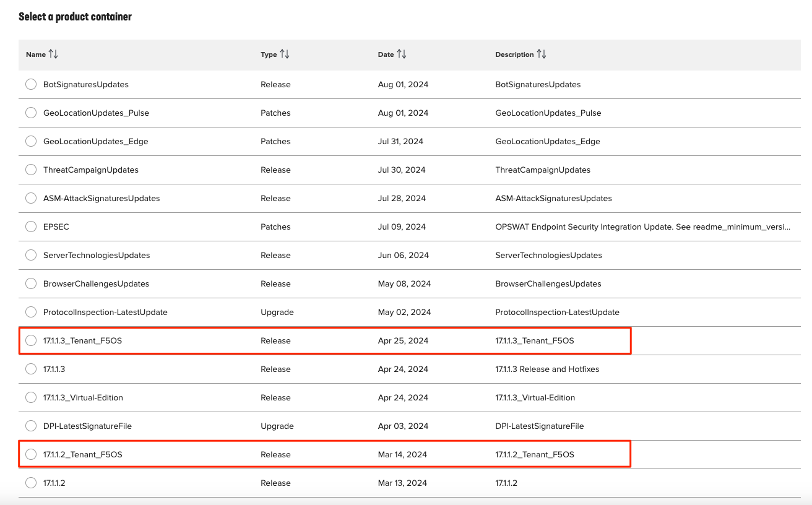Select the EPSEC radio button
The width and height of the screenshot is (812, 505).
coord(31,227)
